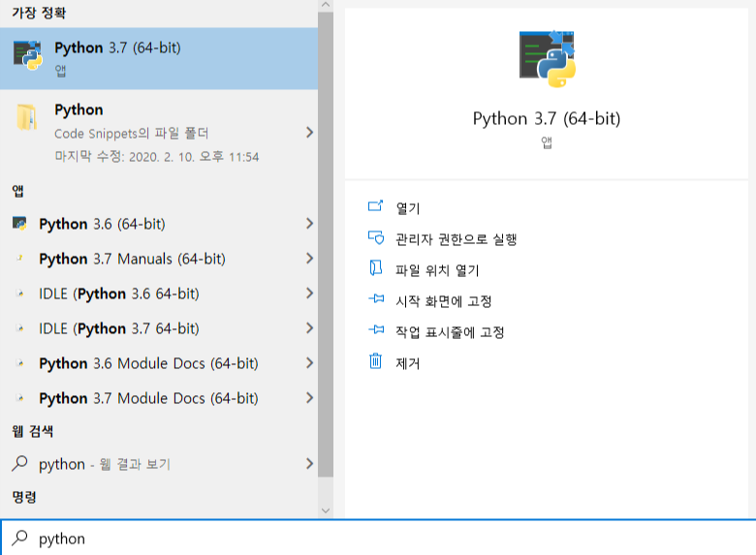Viewport: 756px width, 555px height.
Task: Click the results list scrollbar thumb
Action: (x=326, y=244)
